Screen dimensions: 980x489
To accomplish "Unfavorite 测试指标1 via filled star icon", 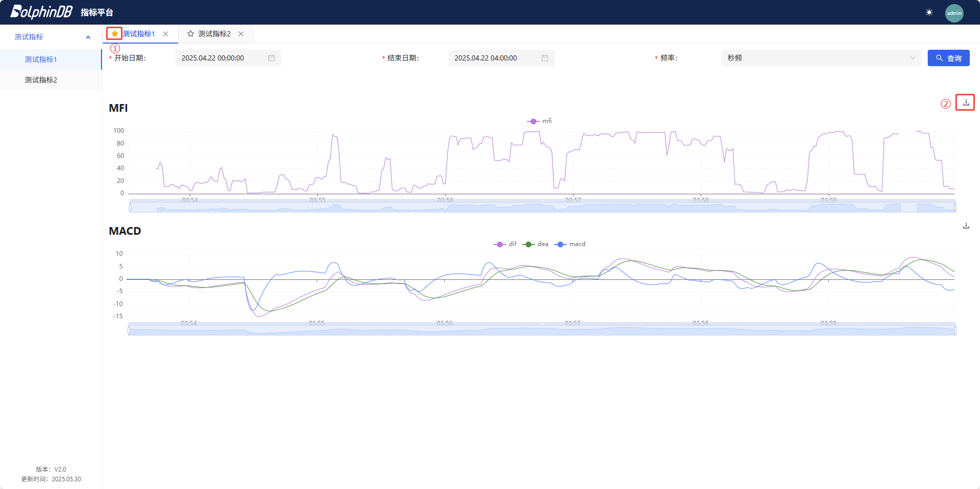I will point(114,34).
